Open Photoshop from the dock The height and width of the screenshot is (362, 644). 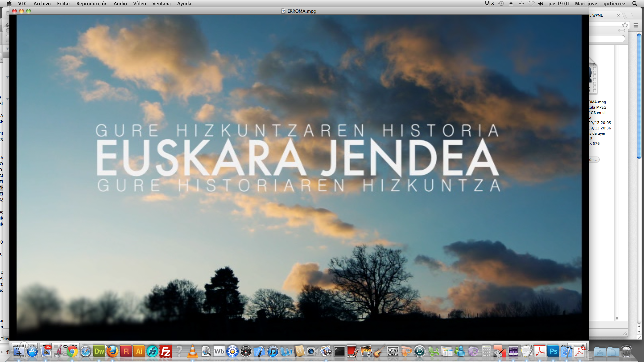point(553,351)
